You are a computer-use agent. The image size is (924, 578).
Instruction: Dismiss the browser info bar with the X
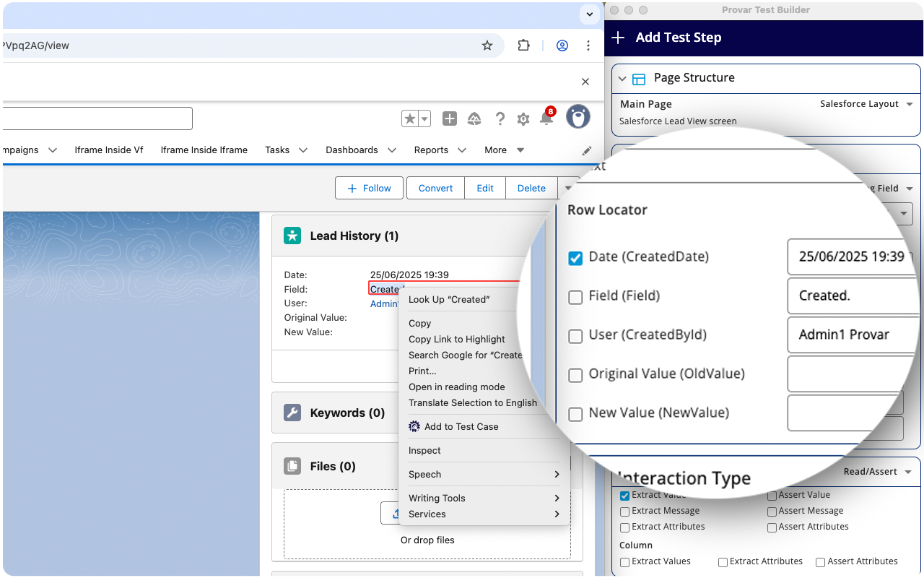pos(585,82)
